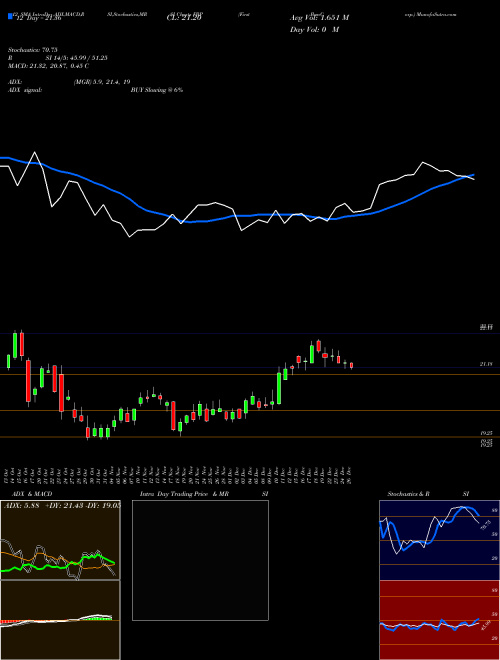Open the blue Stochastics chart panel

pos(439,540)
